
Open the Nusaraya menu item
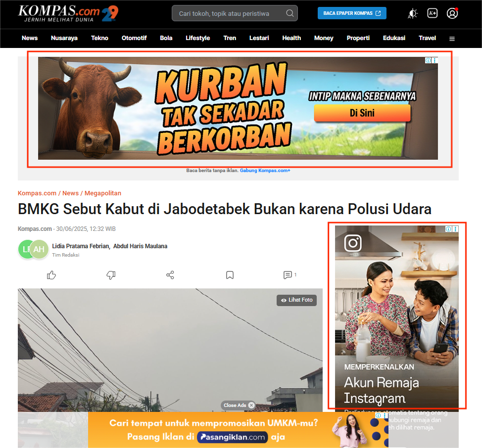(64, 38)
